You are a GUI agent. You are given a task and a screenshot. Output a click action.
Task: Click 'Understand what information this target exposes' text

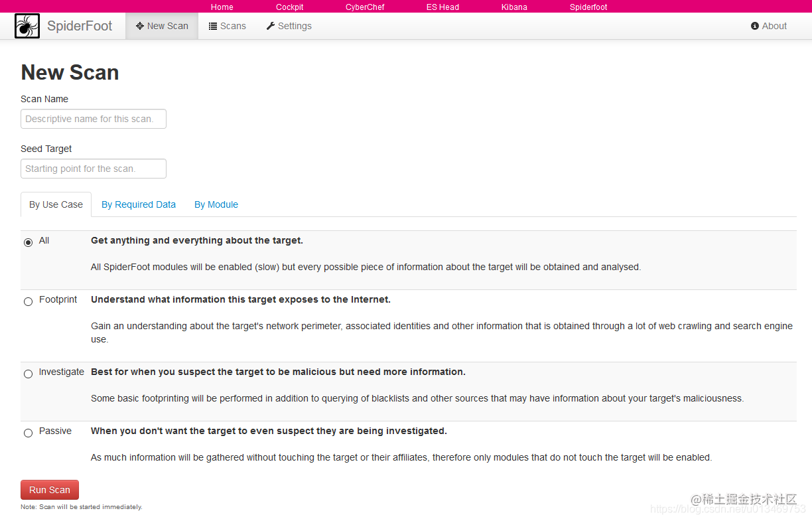(x=241, y=299)
